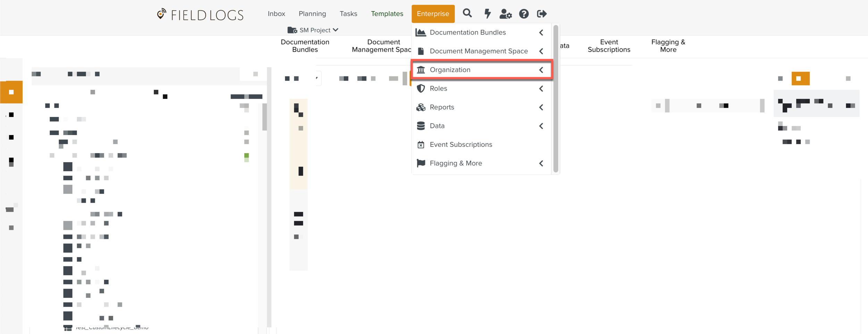868x334 pixels.
Task: Click the Event Subscriptions calendar icon
Action: 421,145
